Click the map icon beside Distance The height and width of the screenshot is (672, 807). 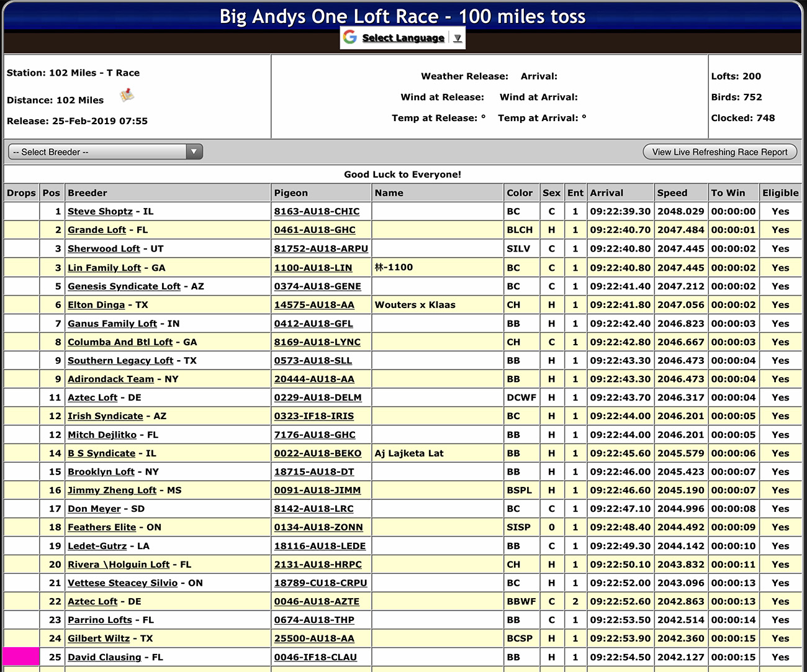pyautogui.click(x=127, y=95)
